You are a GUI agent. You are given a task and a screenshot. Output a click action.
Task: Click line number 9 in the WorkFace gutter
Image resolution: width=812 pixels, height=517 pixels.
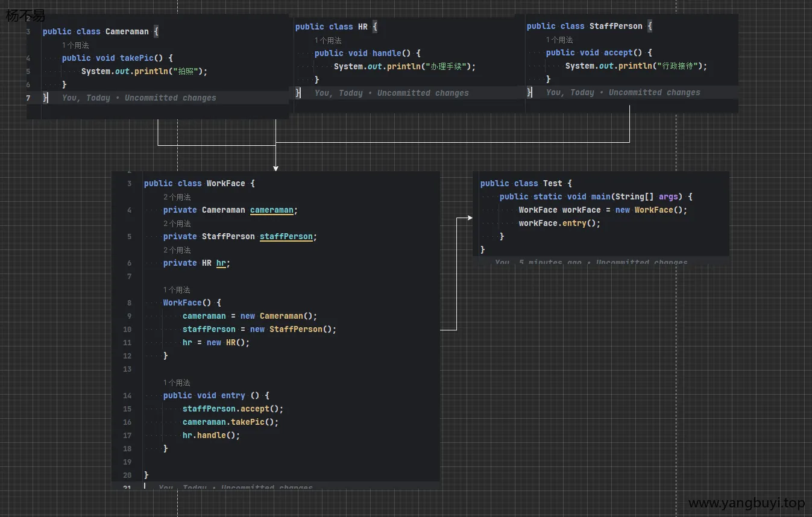(x=129, y=316)
